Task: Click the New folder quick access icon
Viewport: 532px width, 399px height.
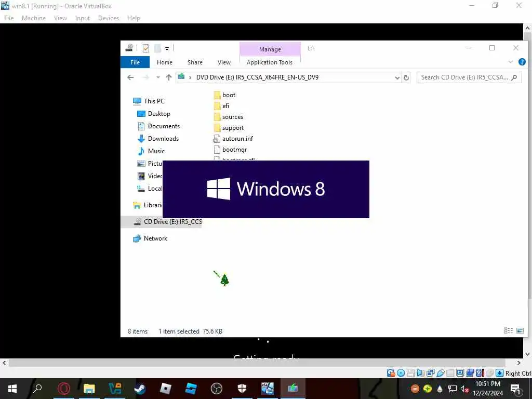Action: (x=157, y=48)
